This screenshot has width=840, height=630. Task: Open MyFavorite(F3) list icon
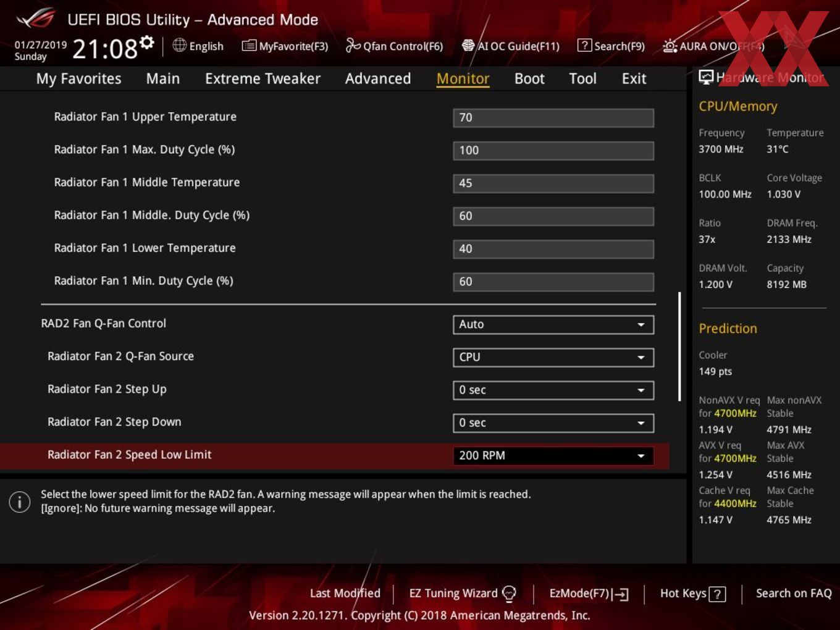(249, 46)
